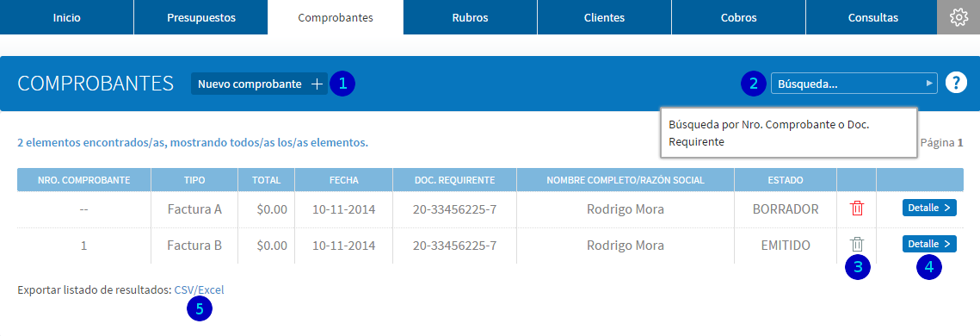Click the Nro. Comprobante column header
980x336 pixels.
(x=83, y=180)
